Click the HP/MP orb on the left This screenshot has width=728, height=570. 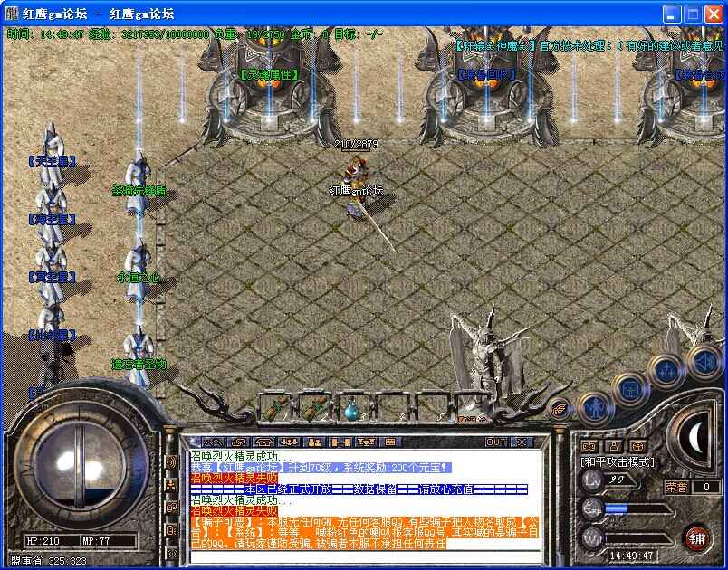80,466
